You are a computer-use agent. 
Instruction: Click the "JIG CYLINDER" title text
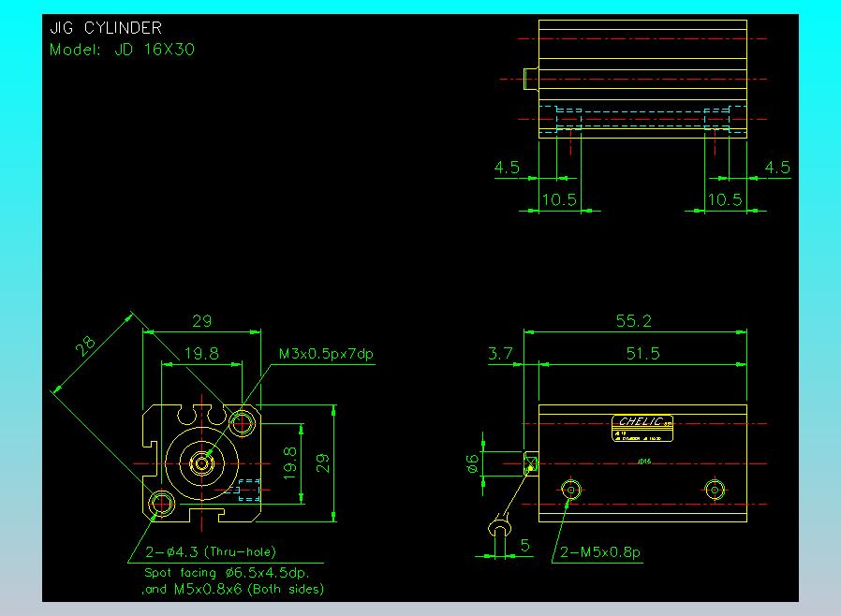(x=106, y=28)
